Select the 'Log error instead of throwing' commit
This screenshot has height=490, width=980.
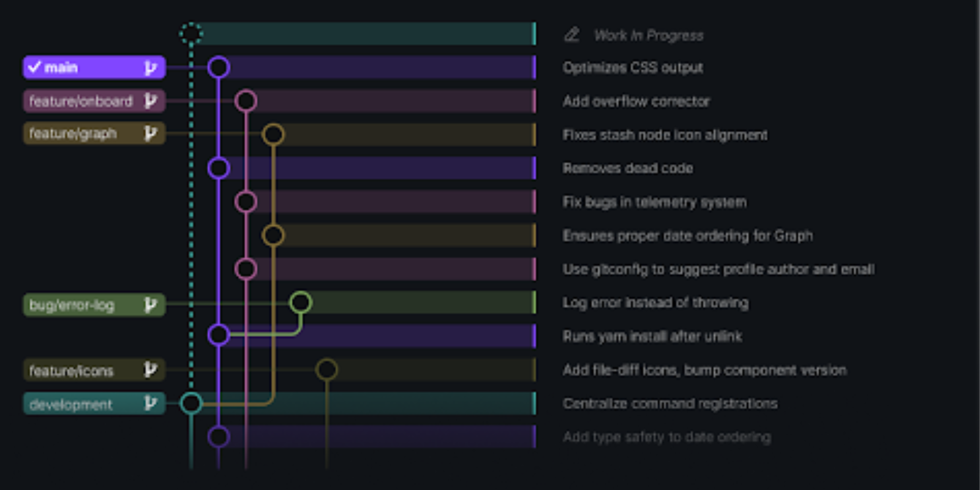pos(655,303)
